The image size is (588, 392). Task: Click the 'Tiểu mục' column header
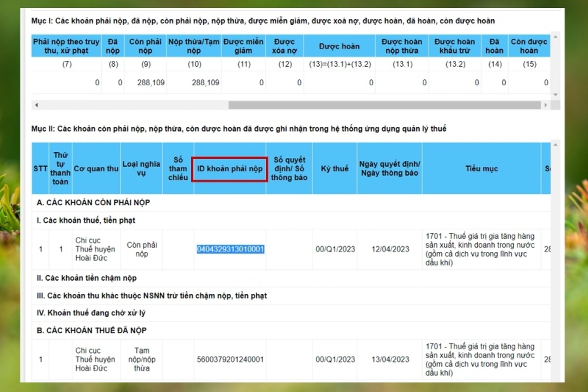pyautogui.click(x=481, y=168)
